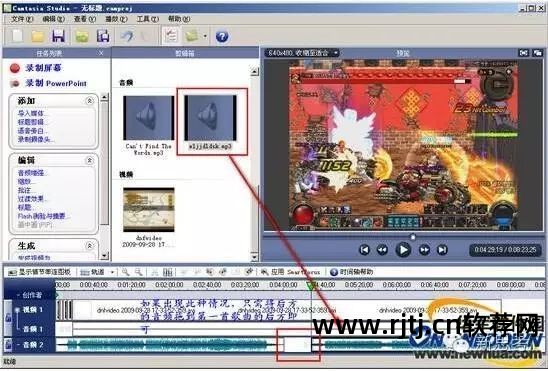Toggle lock on the 音频 2 track
The height and width of the screenshot is (371, 548).
pos(8,345)
